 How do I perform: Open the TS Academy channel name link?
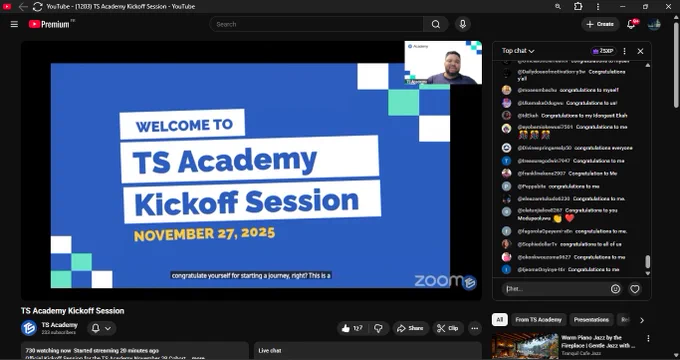click(59, 325)
